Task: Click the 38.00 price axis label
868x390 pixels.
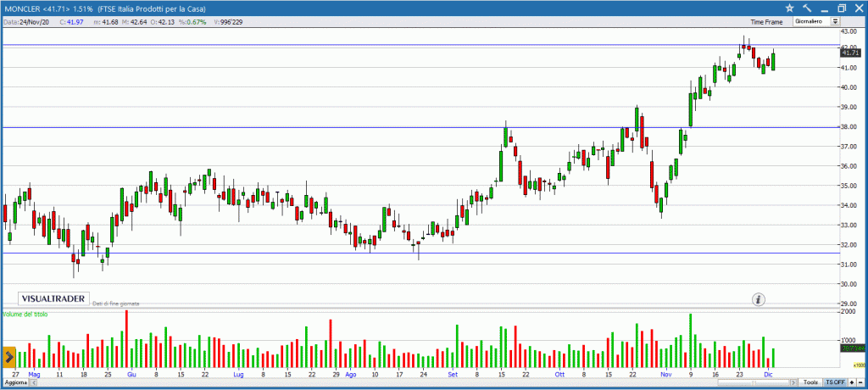Action: pyautogui.click(x=849, y=127)
